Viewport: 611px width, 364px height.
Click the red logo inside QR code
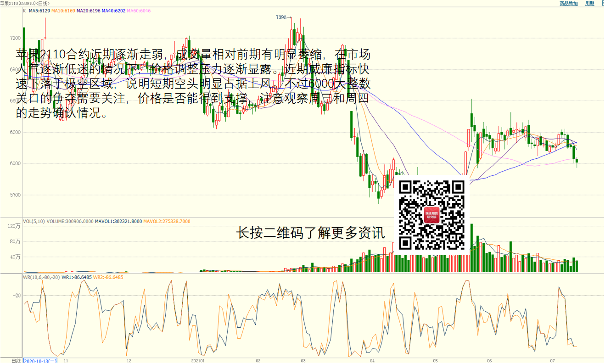point(431,215)
